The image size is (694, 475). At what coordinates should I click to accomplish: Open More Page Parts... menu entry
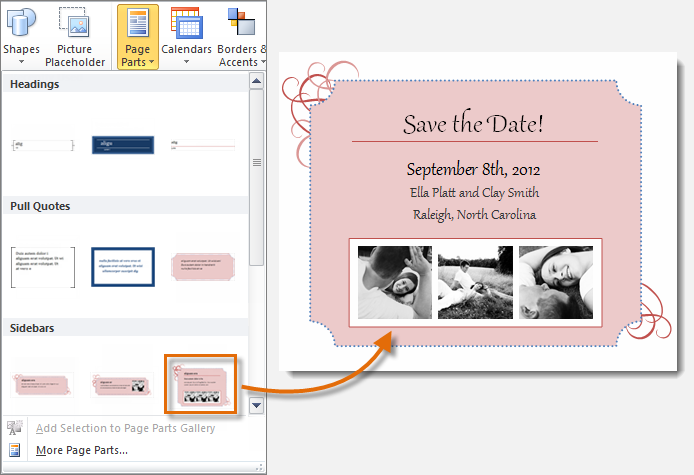coord(82,450)
